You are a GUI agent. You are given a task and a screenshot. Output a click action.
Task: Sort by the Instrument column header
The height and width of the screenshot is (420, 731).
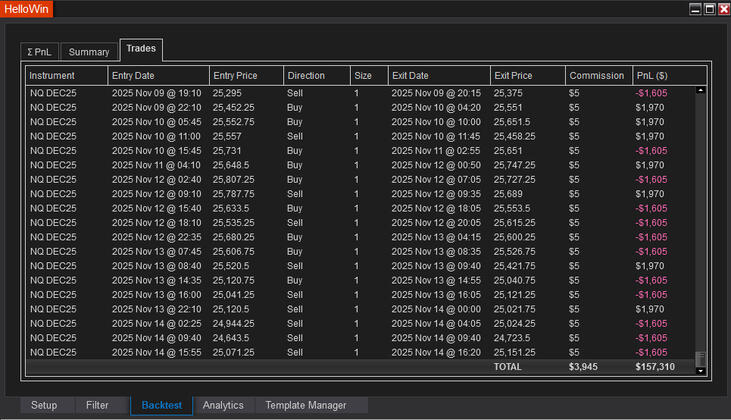click(66, 76)
